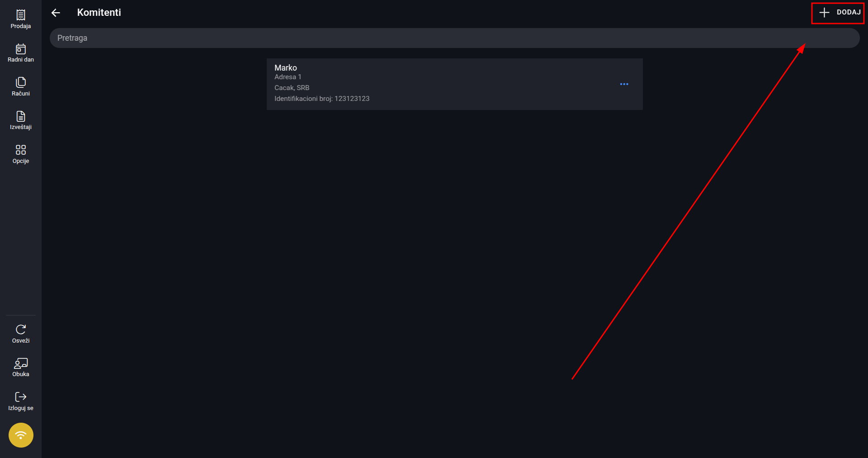The width and height of the screenshot is (868, 458).
Task: Open Obuka training section
Action: (x=21, y=367)
